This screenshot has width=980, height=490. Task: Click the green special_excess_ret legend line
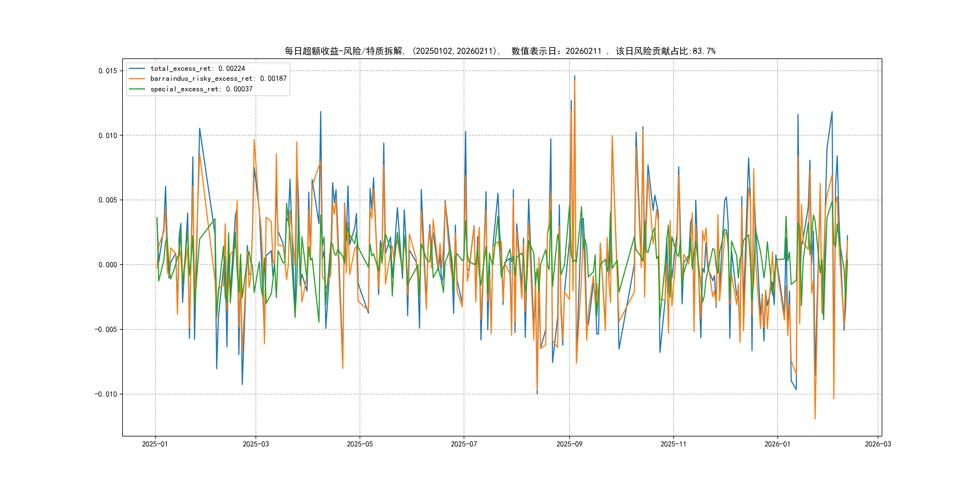coord(137,89)
